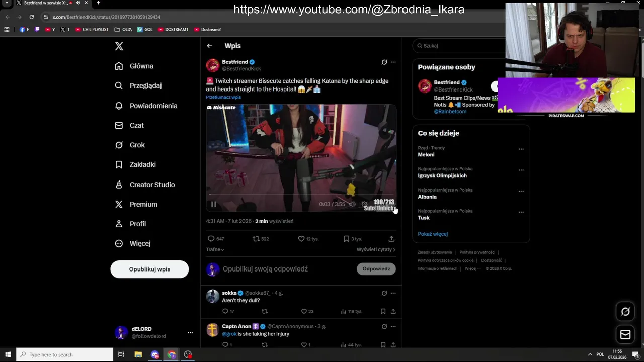Expand the Trafne sort dropdown
Screen dimensions: 644x362
[x=215, y=250]
